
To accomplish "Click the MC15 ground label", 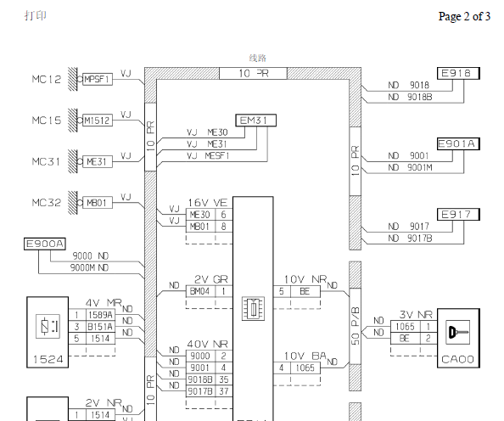I will click(47, 121).
